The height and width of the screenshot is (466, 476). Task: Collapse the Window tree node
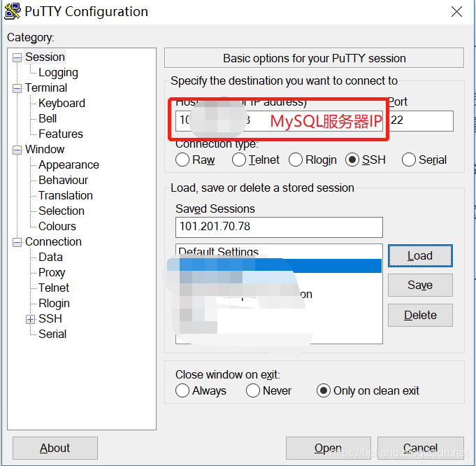pyautogui.click(x=17, y=150)
